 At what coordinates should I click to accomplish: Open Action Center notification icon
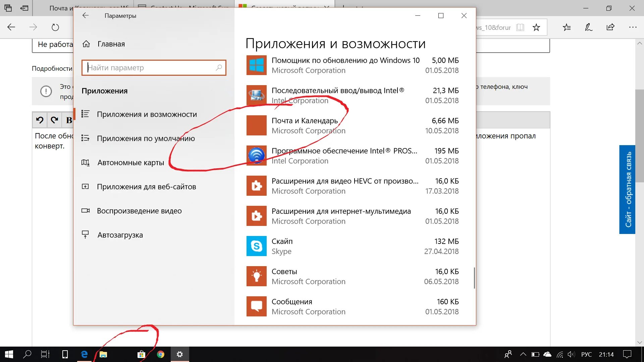pos(627,354)
